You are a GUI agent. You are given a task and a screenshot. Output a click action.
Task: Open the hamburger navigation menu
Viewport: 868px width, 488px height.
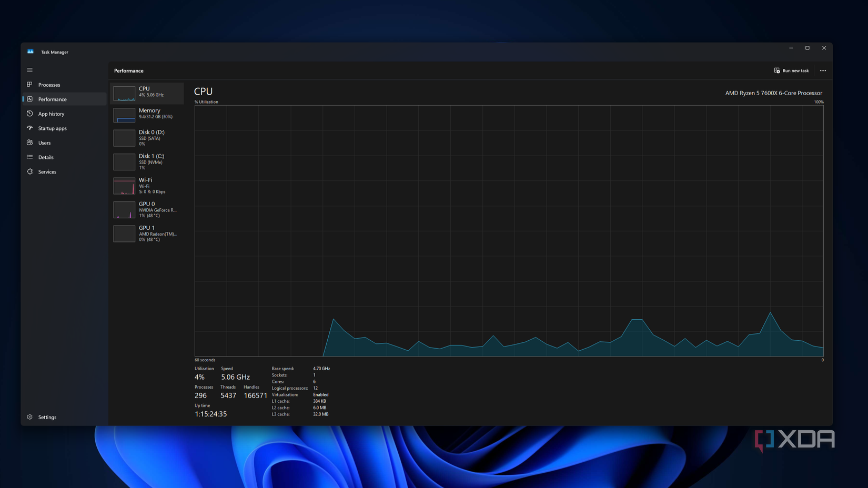point(30,70)
